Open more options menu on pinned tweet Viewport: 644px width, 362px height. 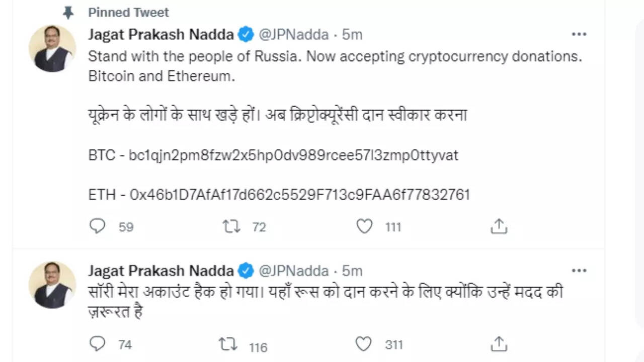click(x=579, y=34)
